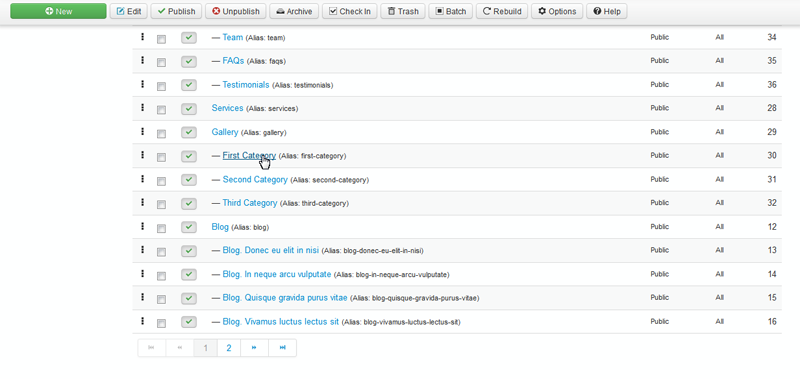Check the Blog. Donec eu elit checkbox
The width and height of the screenshot is (800, 379).
161,252
